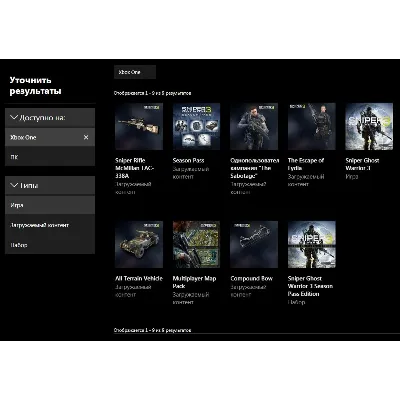
Task: Click the 'Уточнить результаты' heading
Action: (x=35, y=85)
